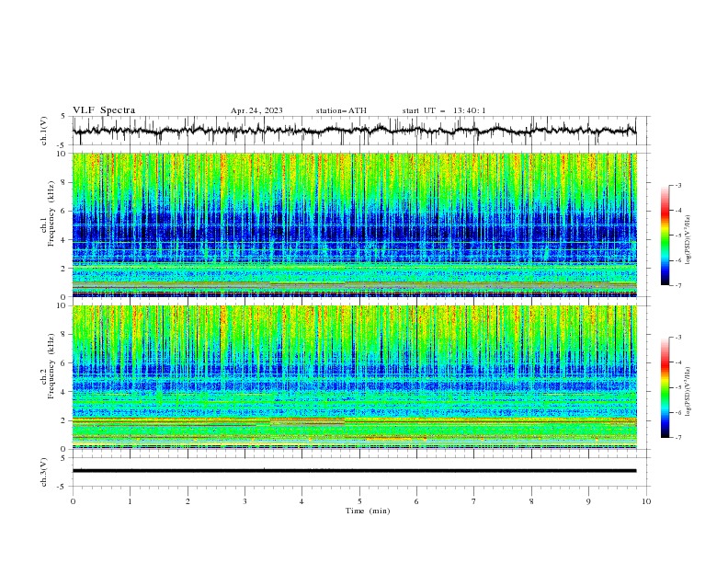The height and width of the screenshot is (563, 728).
Task: Click the 'ch.1(V)' waveform axis label
Action: [x=44, y=131]
